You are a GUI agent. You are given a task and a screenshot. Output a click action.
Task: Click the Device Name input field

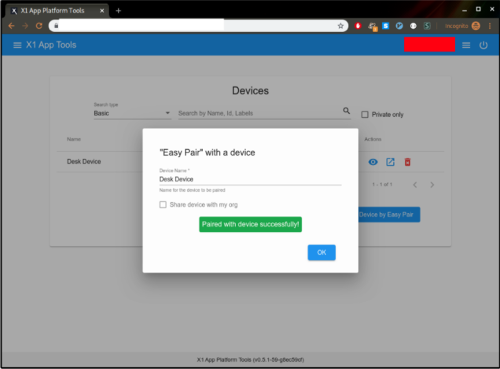pos(250,179)
